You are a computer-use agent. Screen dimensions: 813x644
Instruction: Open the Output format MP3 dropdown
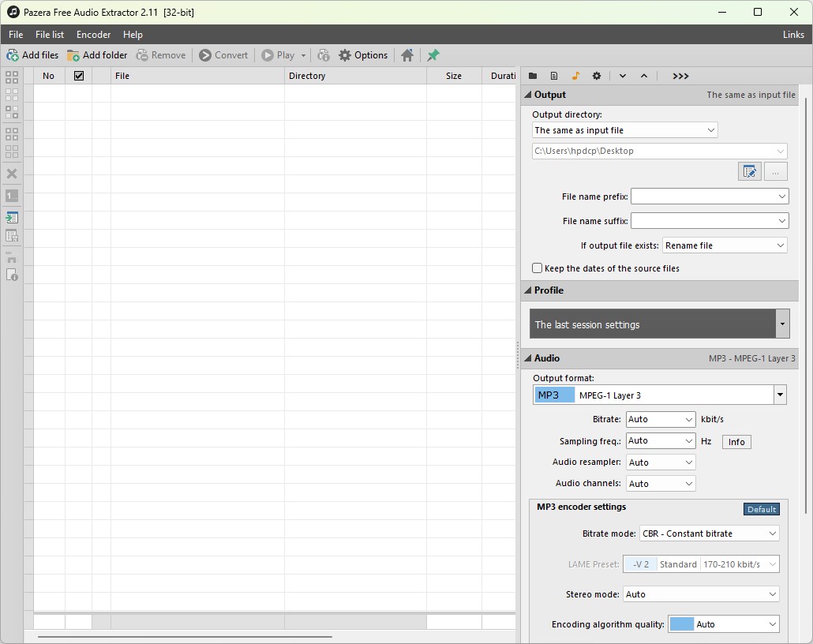pos(660,395)
